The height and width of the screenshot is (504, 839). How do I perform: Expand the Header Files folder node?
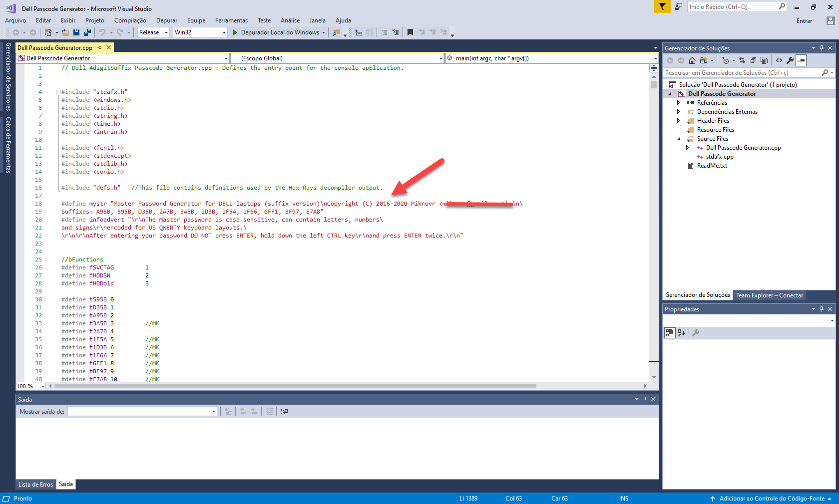coord(678,121)
